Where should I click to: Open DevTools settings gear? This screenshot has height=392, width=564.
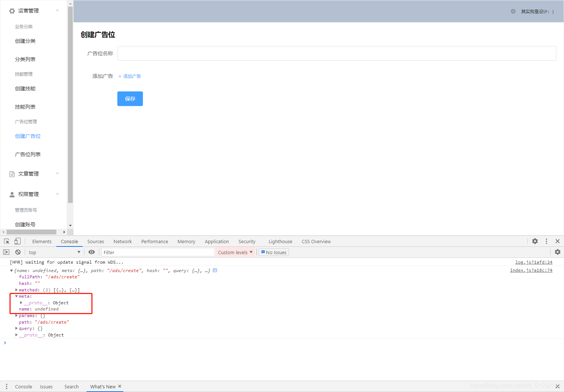click(535, 241)
